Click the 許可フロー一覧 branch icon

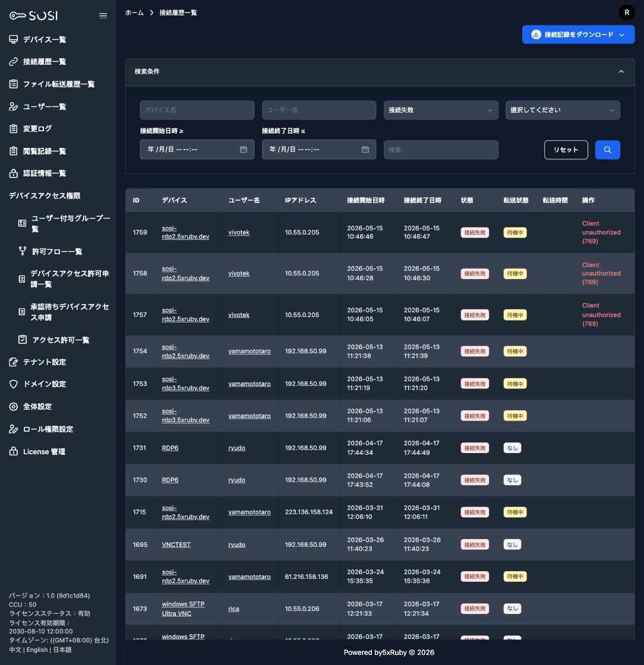tap(23, 252)
